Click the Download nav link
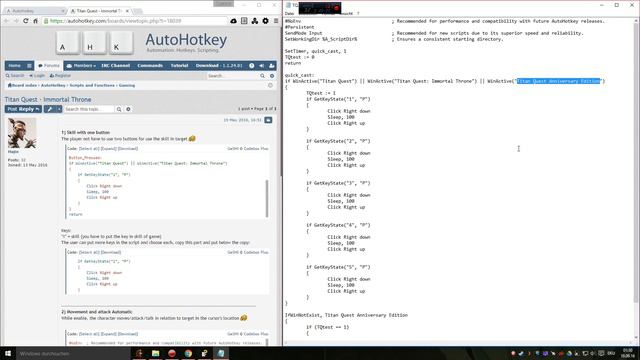640x360 pixels. (219, 66)
